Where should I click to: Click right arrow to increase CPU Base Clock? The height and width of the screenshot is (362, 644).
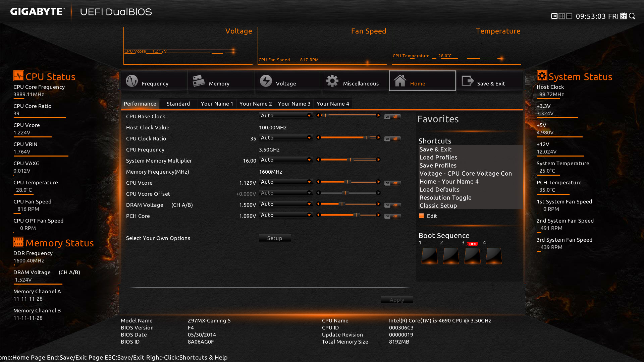[x=378, y=115]
